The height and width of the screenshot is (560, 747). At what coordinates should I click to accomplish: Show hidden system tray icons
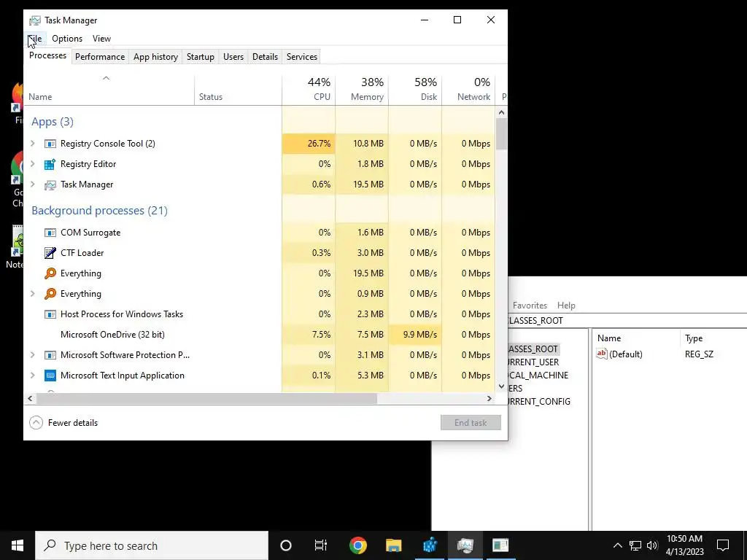[617, 545]
